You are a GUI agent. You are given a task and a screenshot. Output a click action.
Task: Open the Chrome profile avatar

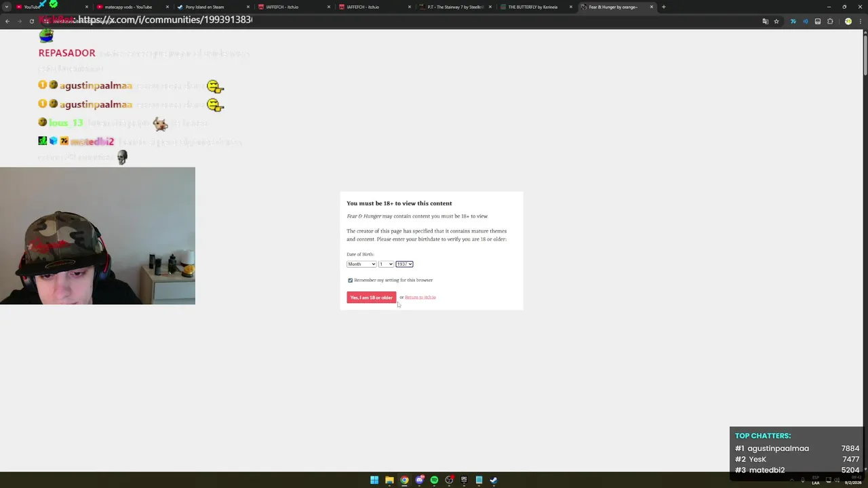pos(848,21)
